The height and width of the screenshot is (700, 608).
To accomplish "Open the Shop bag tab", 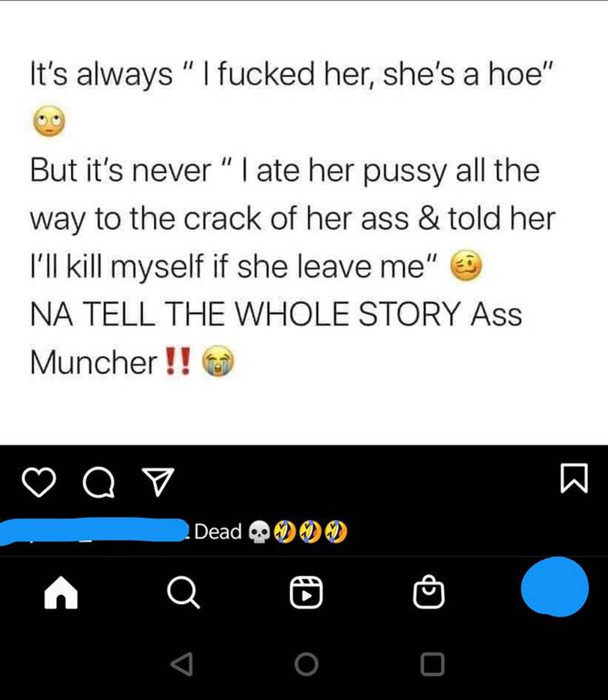I will 429,592.
